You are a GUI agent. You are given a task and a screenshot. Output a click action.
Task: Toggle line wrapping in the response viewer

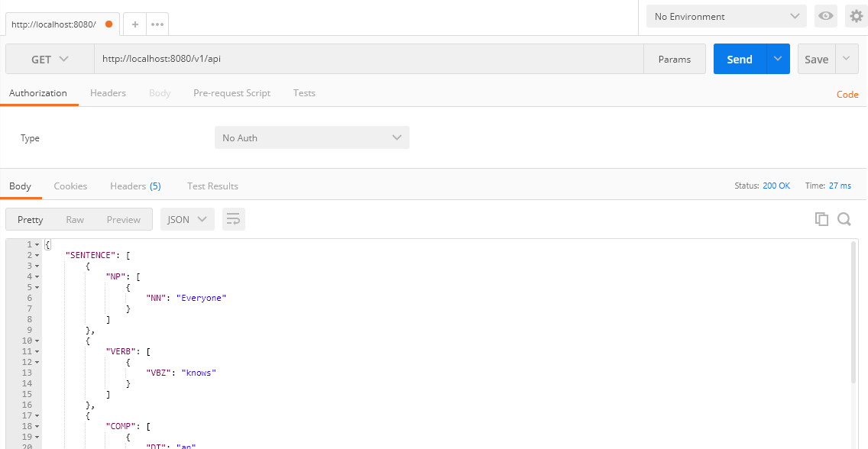(x=233, y=219)
